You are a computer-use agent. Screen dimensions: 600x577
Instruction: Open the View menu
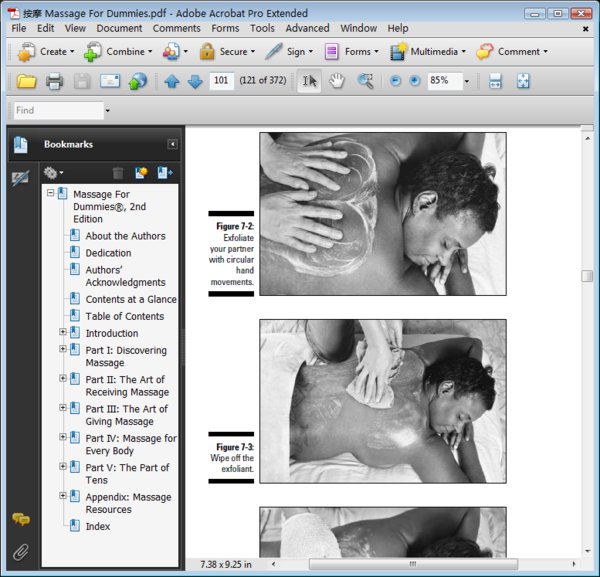[75, 28]
